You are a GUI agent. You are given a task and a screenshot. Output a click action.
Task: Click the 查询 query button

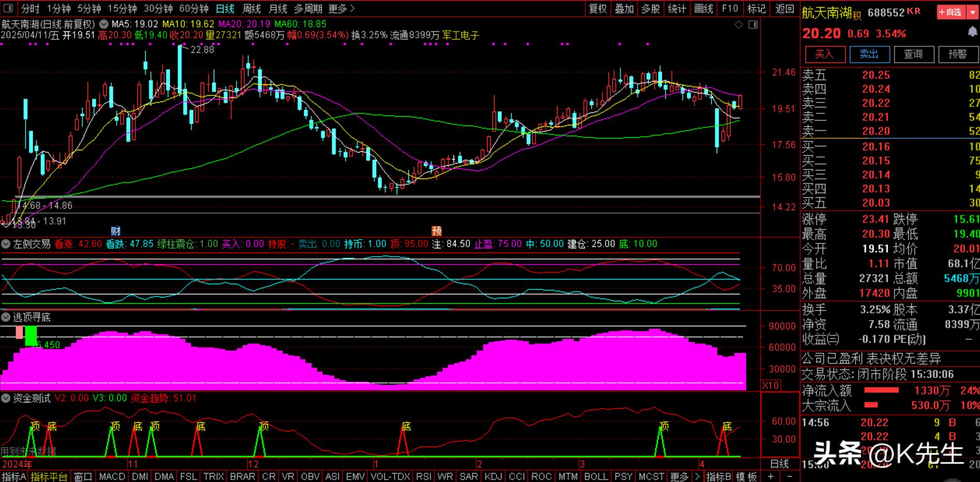pos(914,54)
